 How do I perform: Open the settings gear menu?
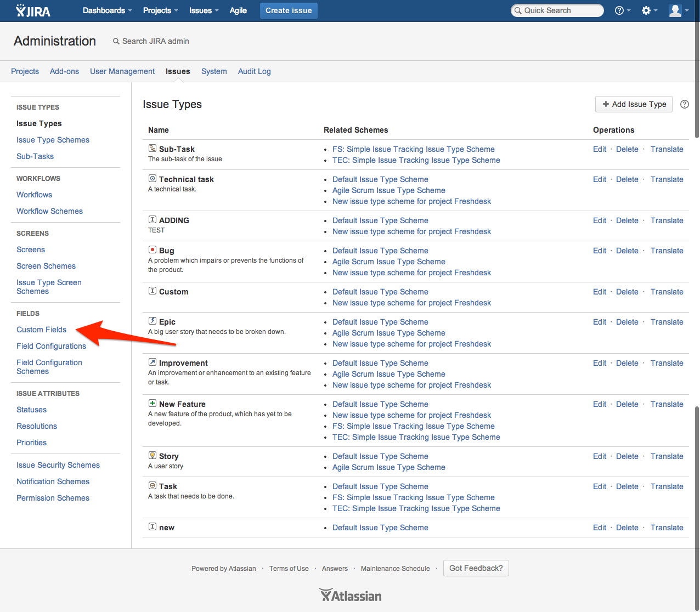pos(649,10)
